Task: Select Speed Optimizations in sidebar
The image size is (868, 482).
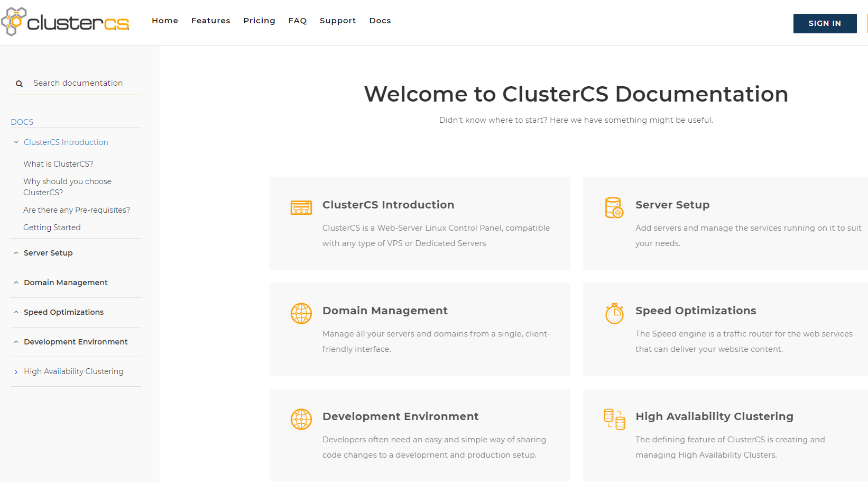Action: 63,312
